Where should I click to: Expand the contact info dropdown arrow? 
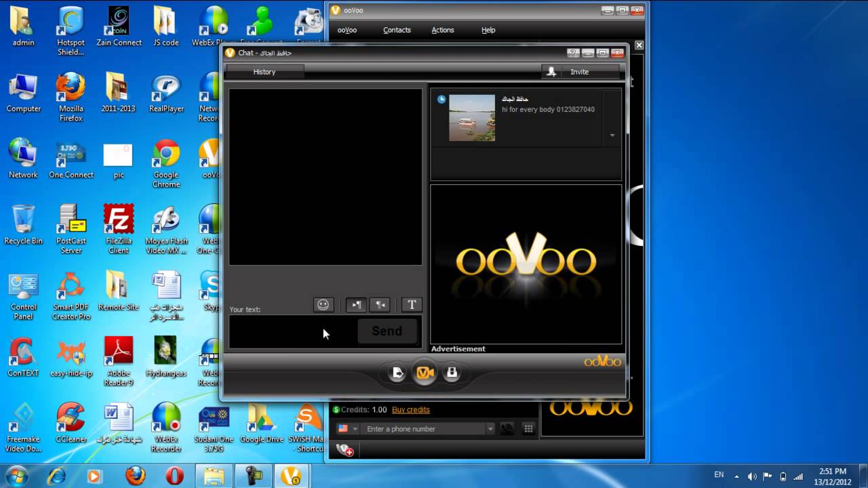pyautogui.click(x=612, y=136)
